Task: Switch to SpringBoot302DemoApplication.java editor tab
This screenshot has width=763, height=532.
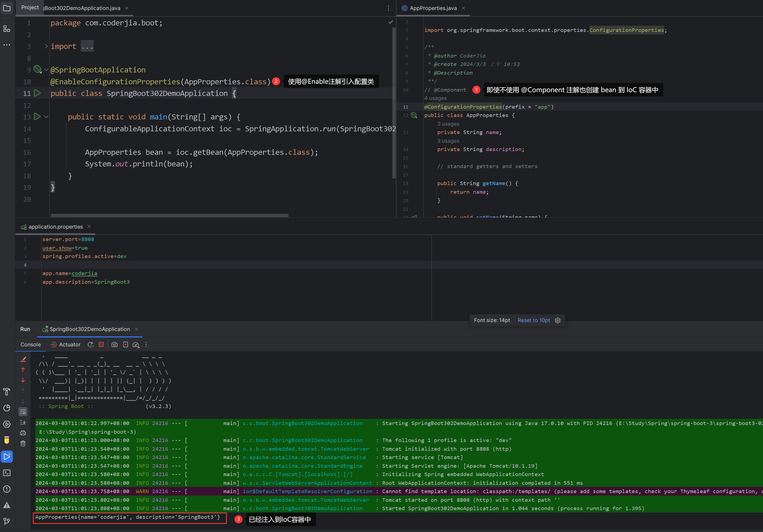Action: [82, 8]
